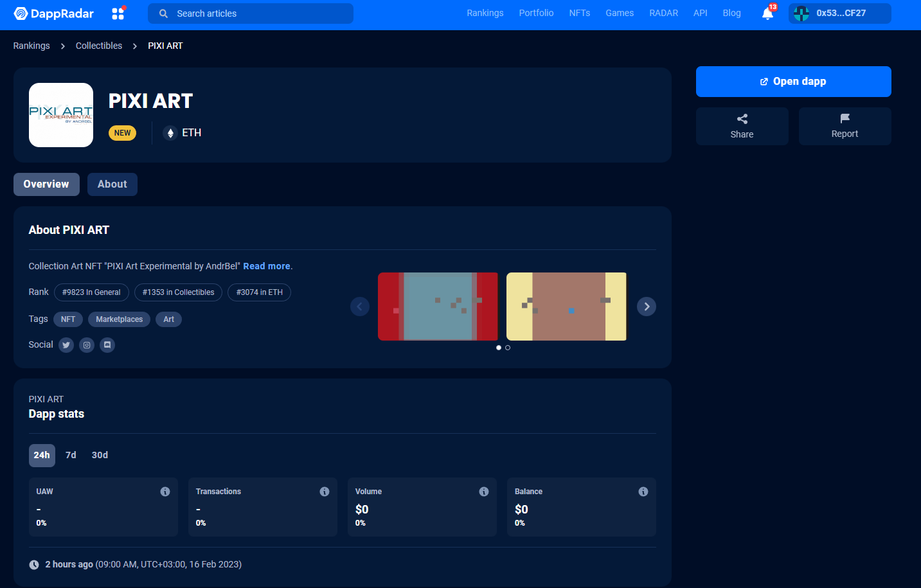Viewport: 921px width, 588px height.
Task: Select the second carousel dot
Action: [x=508, y=347]
